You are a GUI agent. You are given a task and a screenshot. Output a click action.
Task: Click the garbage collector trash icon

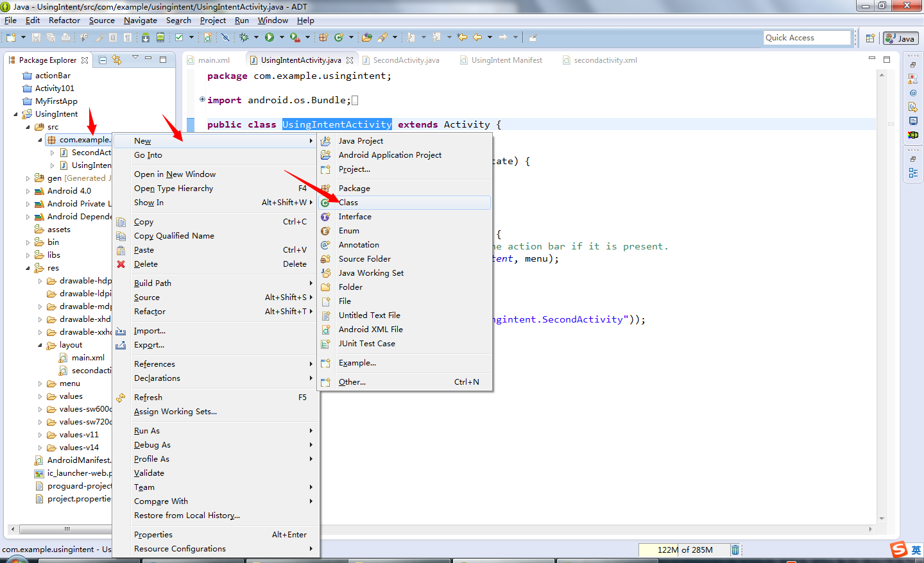(735, 550)
